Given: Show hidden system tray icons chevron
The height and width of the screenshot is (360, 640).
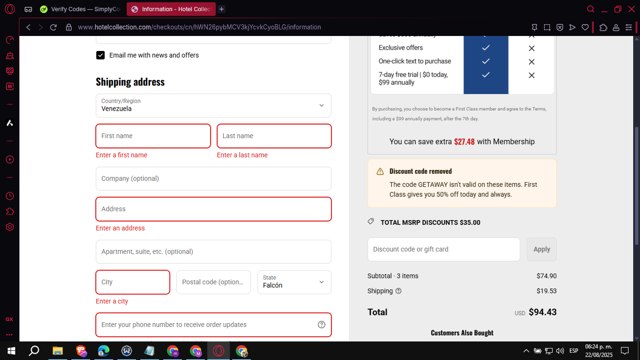Looking at the screenshot, I should [526, 351].
